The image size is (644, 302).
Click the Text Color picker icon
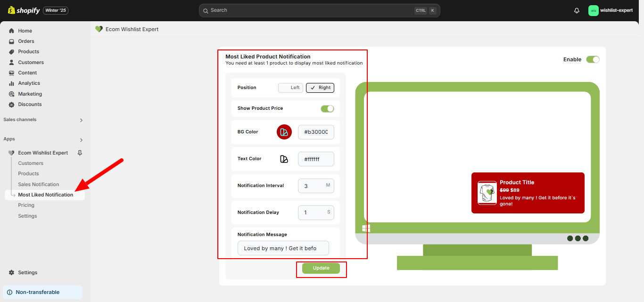coord(284,159)
